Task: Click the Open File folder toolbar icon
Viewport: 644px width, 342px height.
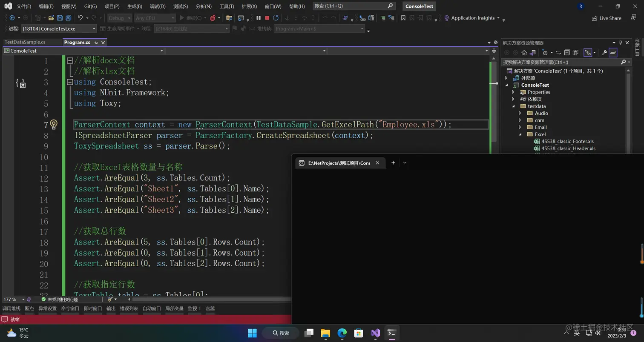Action: 51,18
